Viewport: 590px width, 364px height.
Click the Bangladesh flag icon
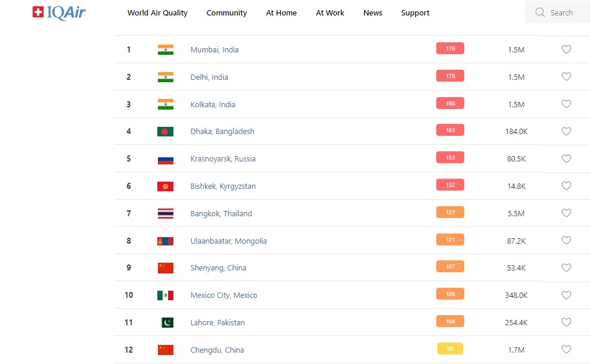point(165,132)
